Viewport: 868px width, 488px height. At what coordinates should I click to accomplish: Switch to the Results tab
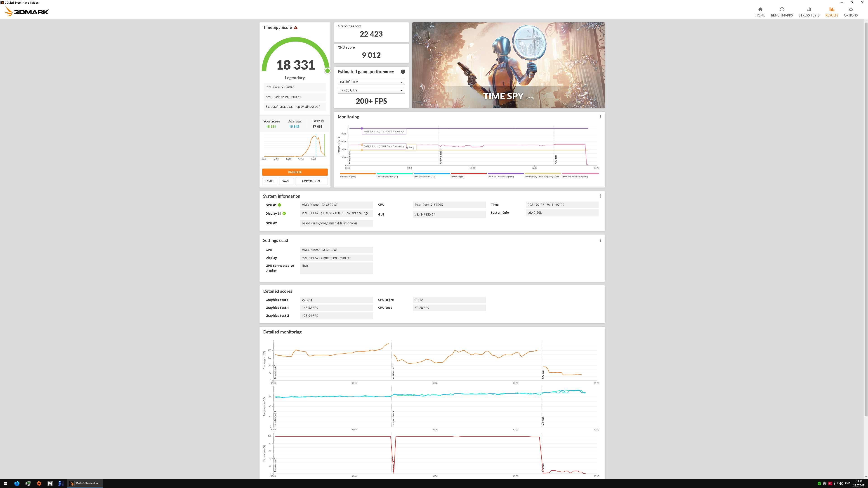[831, 12]
